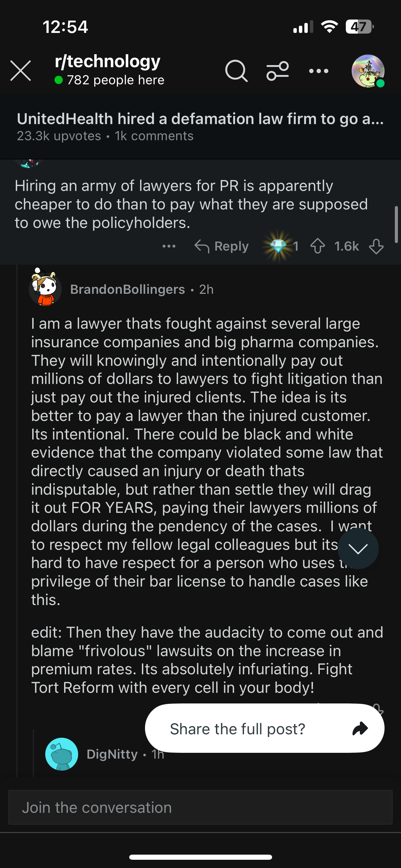Downvote the lawyers for PR comment
The height and width of the screenshot is (868, 401).
coord(376,246)
